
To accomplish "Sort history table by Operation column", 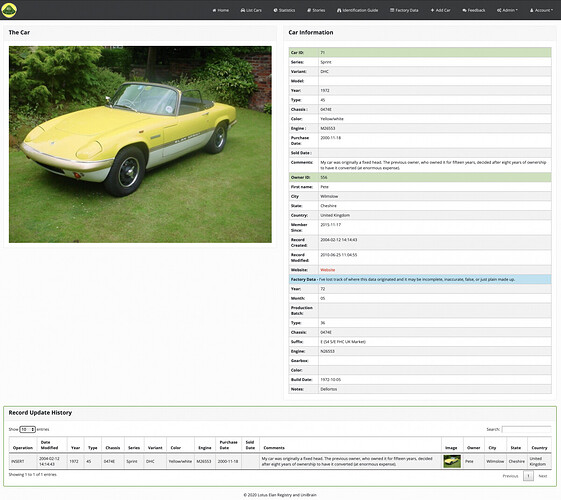I will [x=23, y=447].
